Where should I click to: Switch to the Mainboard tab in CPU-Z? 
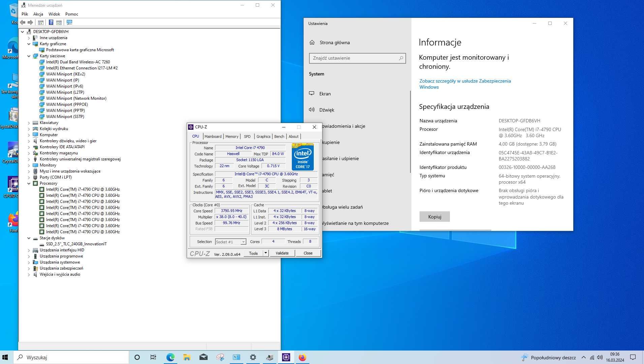[x=213, y=136]
